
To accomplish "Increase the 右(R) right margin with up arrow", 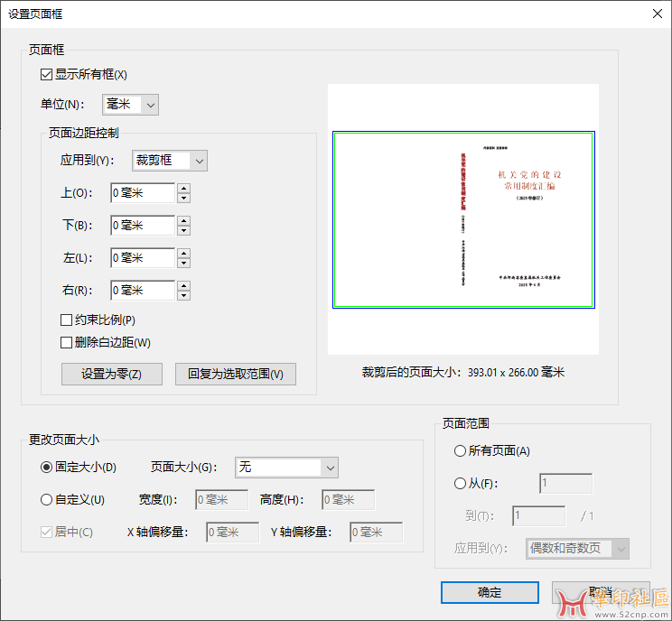I will coord(183,285).
